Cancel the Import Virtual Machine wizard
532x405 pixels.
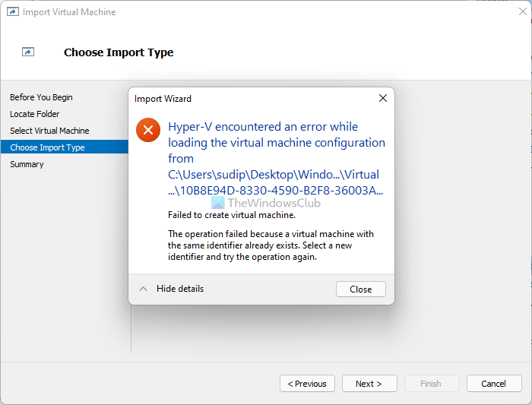pos(493,384)
